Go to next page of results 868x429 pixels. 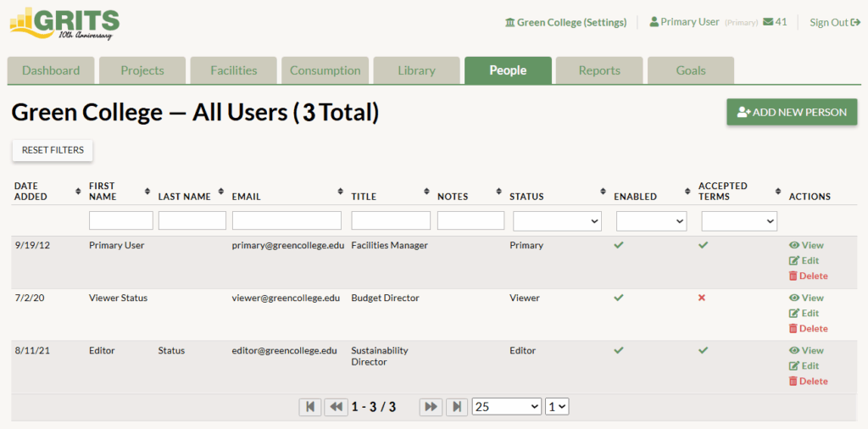pos(431,407)
